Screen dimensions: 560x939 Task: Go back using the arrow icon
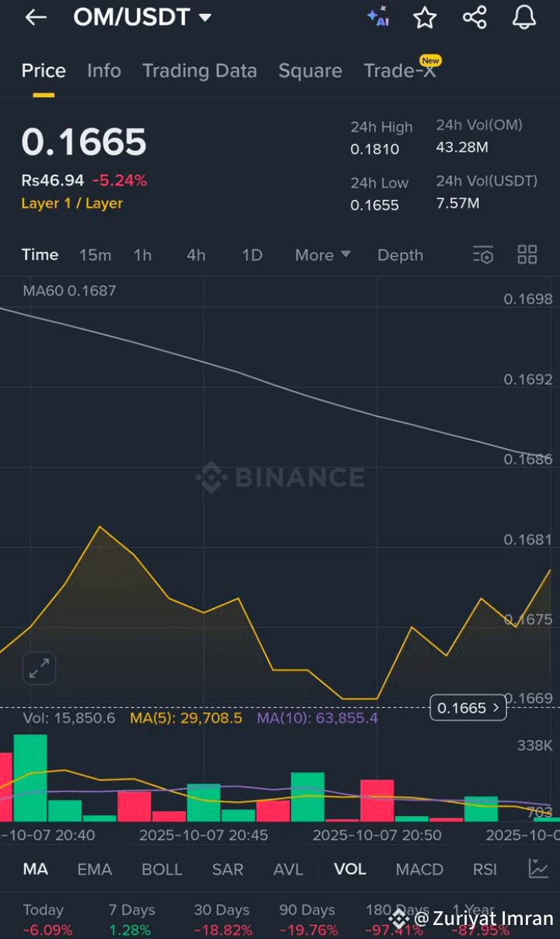point(36,17)
